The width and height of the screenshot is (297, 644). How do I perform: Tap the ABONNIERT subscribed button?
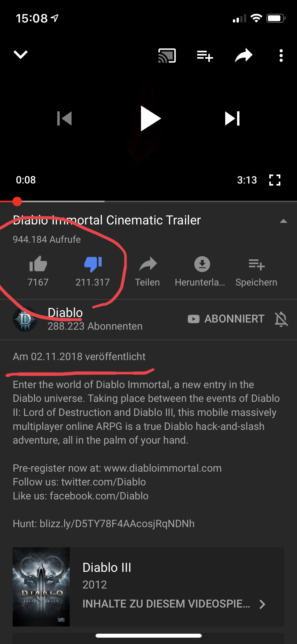tap(226, 319)
